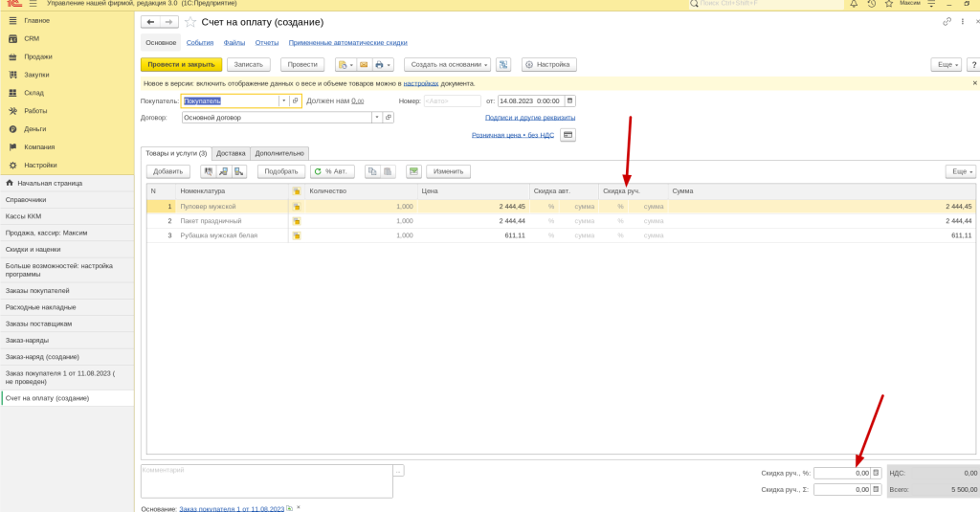Close the yellow information banner

974,83
